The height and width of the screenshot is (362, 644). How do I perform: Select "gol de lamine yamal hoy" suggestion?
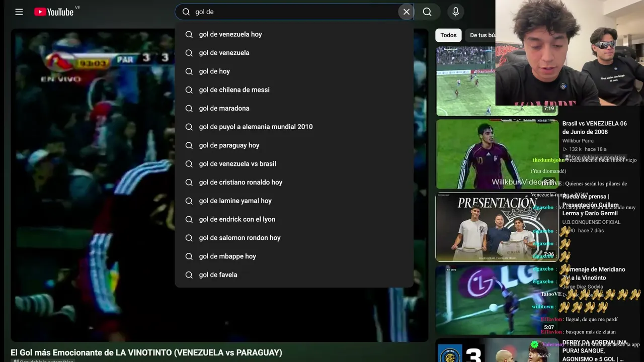pos(294,201)
